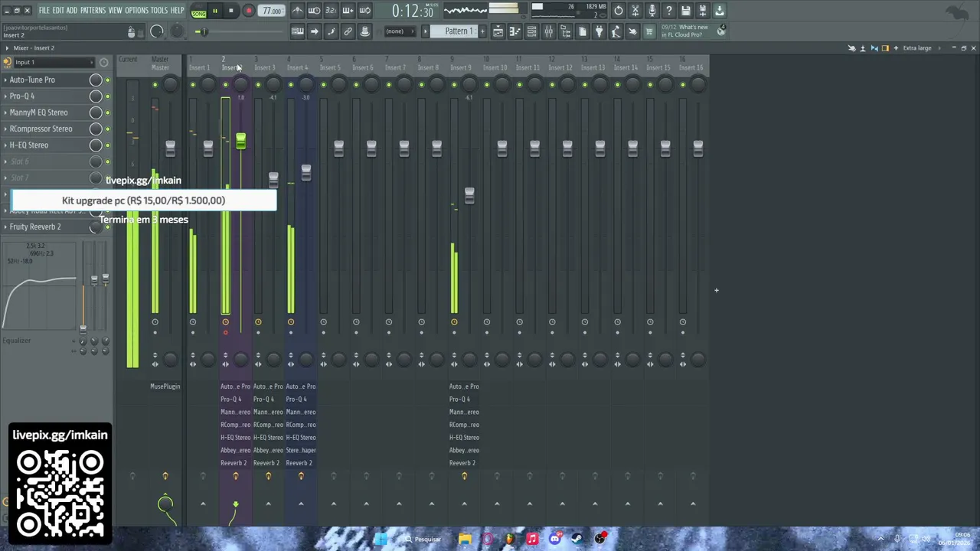Viewport: 980px width, 551px height.
Task: Toggle SONG mode button
Action: (x=199, y=11)
